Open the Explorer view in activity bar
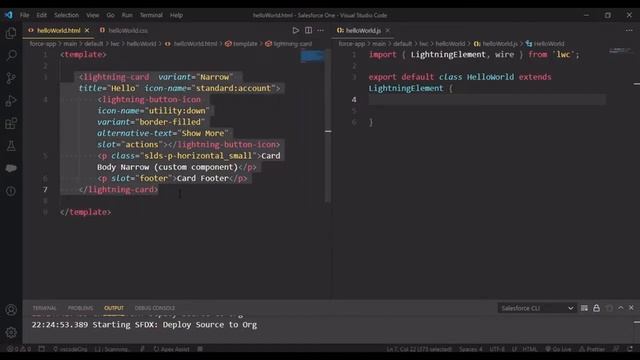The height and width of the screenshot is (360, 640). (x=11, y=33)
